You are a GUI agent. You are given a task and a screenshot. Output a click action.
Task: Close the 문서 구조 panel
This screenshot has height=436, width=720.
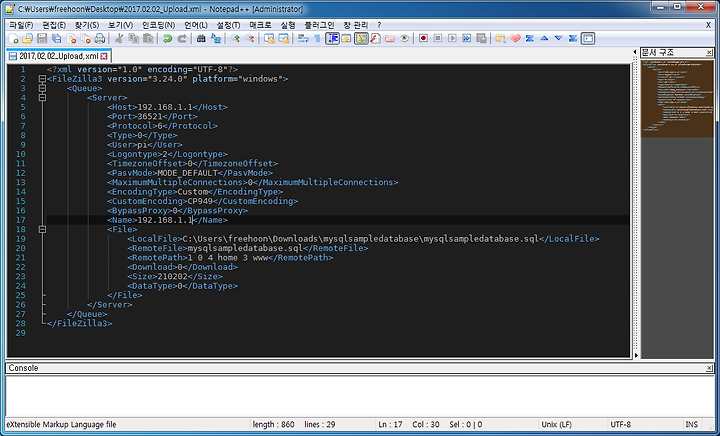coord(709,53)
